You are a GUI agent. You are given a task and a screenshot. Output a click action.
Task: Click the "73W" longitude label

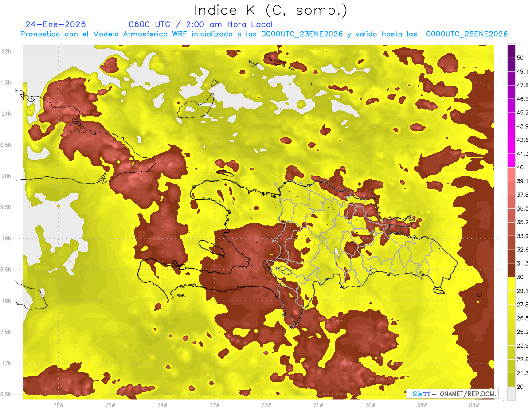(x=214, y=405)
